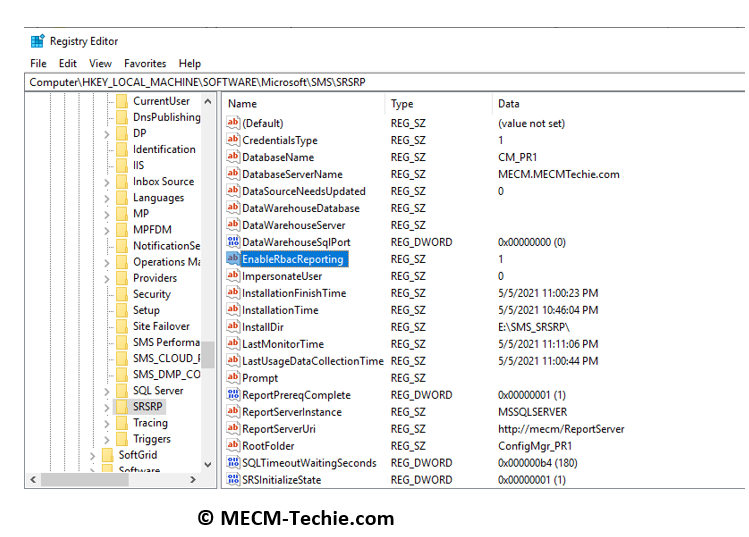This screenshot has width=749, height=537.
Task: Open the File menu
Action: coord(38,64)
